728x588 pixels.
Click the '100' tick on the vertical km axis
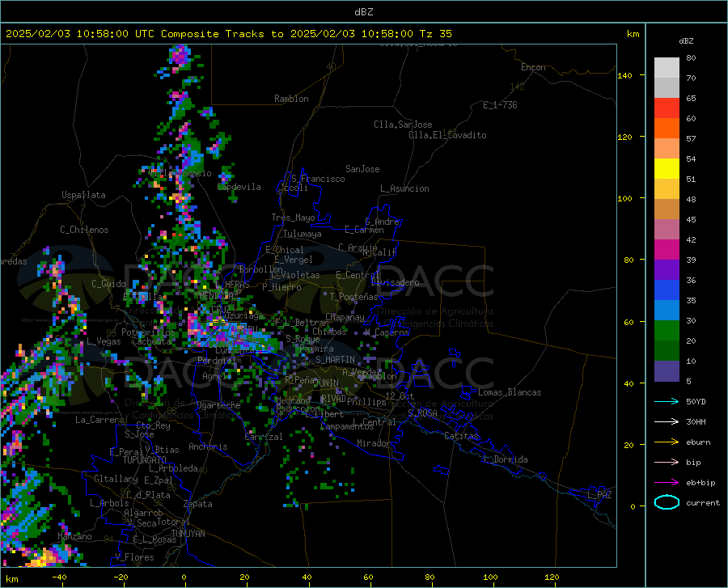[625, 199]
